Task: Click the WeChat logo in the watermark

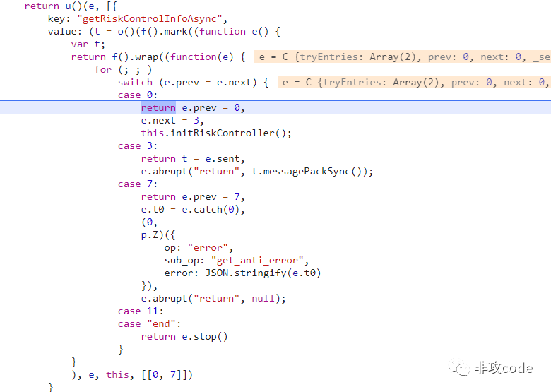Action: click(x=459, y=368)
